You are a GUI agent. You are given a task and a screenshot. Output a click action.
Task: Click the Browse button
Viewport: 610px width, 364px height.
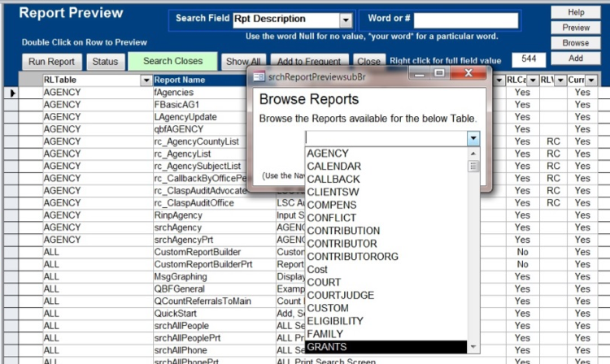576,43
